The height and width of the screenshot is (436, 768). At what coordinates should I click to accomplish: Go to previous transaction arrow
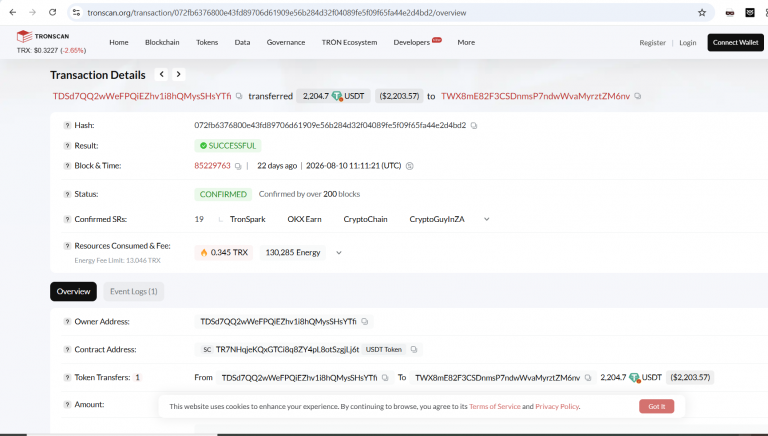[161, 74]
